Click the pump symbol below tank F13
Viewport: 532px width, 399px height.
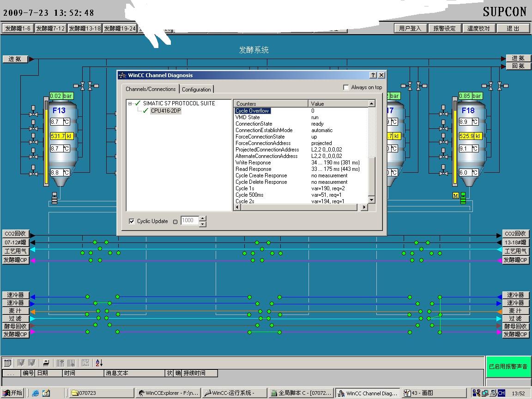(54, 198)
